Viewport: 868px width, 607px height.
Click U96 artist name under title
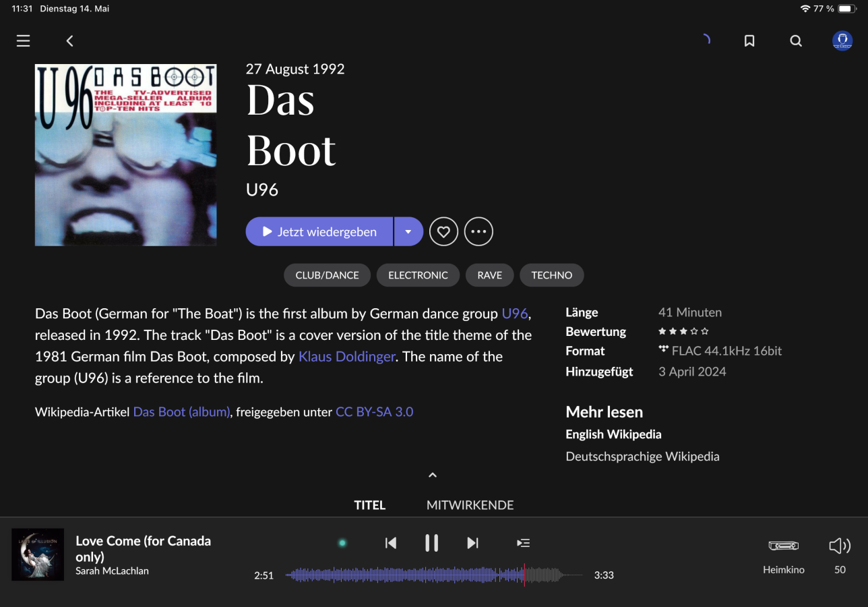pyautogui.click(x=262, y=190)
